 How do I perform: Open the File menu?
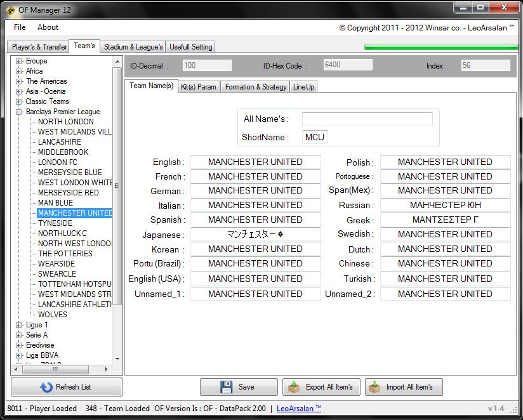coord(20,27)
